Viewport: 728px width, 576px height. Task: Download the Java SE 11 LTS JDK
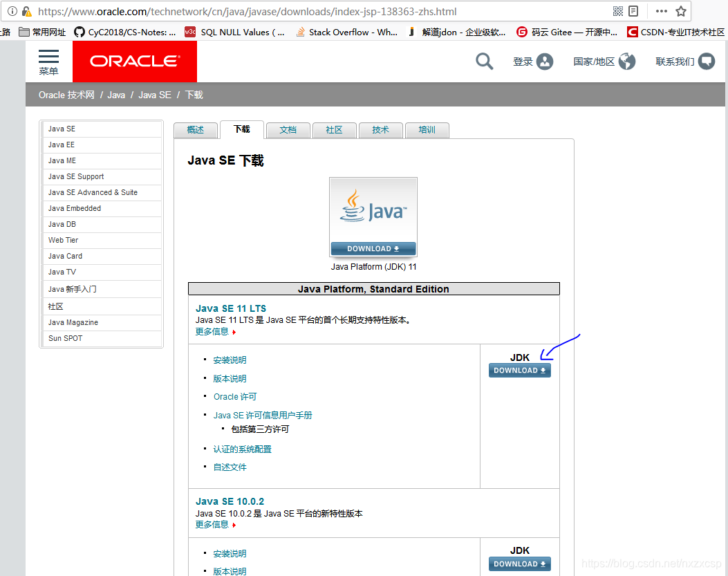(519, 370)
